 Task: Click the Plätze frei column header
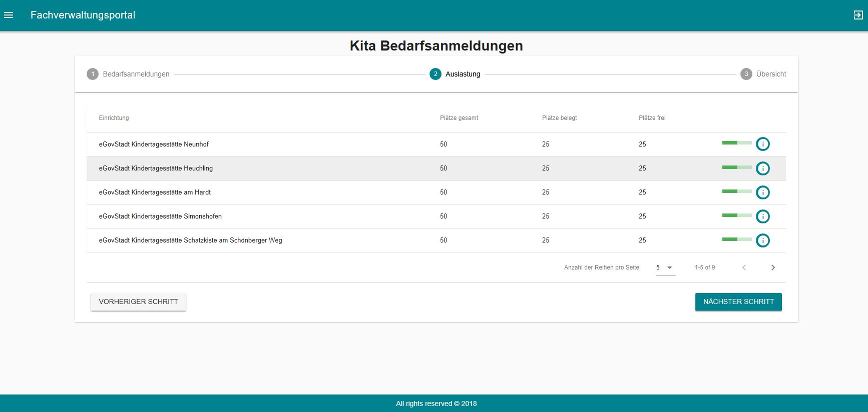pos(652,118)
